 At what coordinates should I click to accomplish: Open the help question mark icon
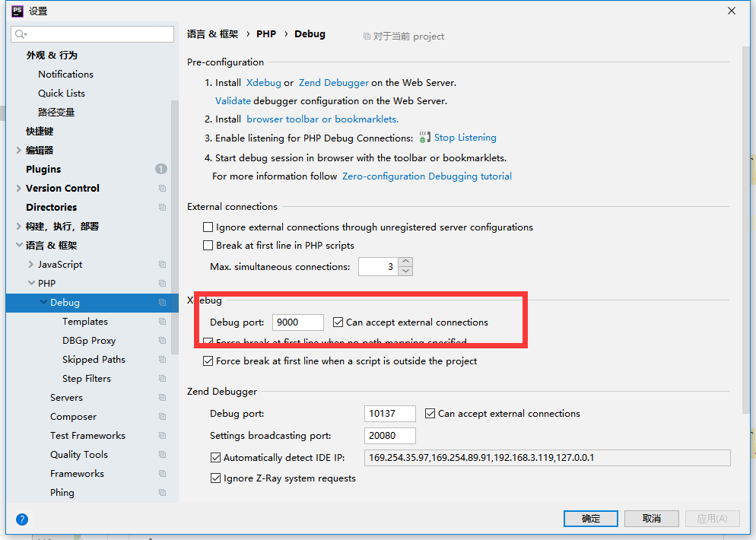click(22, 519)
